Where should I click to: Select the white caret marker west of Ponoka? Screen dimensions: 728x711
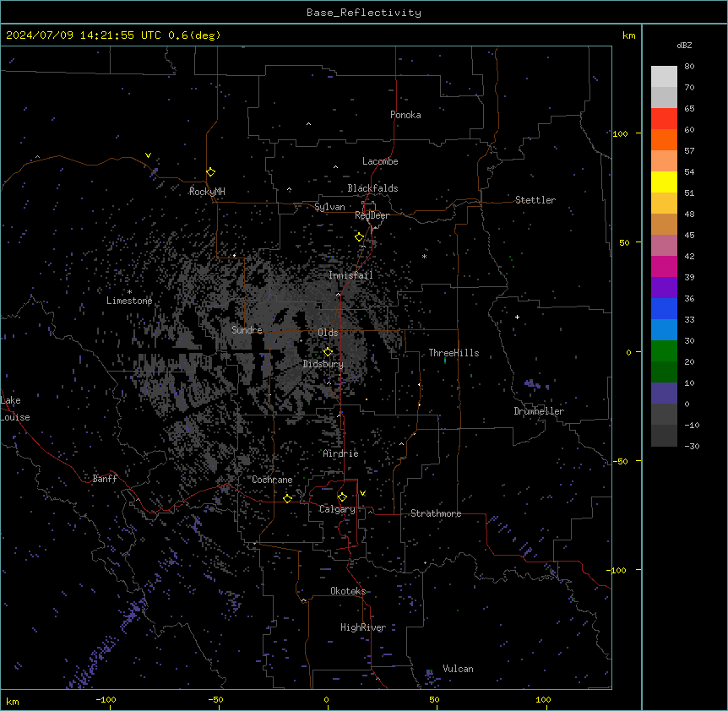(309, 124)
